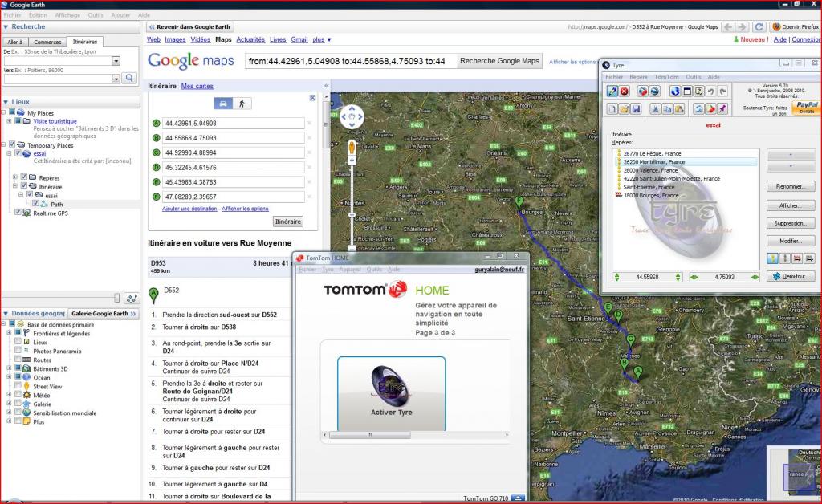The height and width of the screenshot is (504, 822).
Task: Click the blue globe icon in Tyre toolbar
Action: pos(675,91)
